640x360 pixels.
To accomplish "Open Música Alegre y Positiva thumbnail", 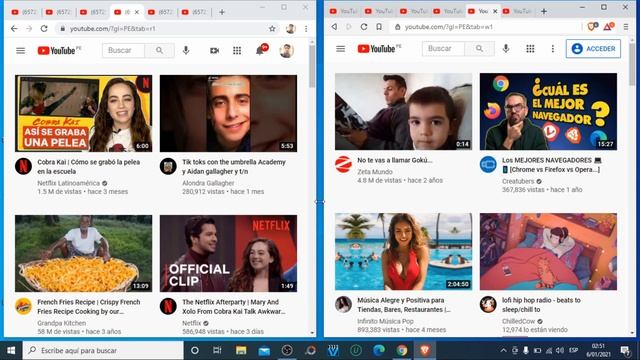I will [x=403, y=251].
